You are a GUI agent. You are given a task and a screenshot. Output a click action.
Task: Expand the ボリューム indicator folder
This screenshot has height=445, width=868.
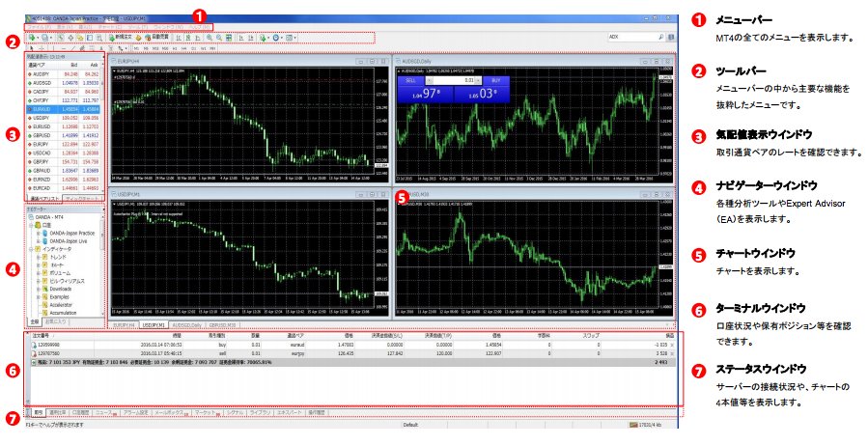(x=40, y=273)
